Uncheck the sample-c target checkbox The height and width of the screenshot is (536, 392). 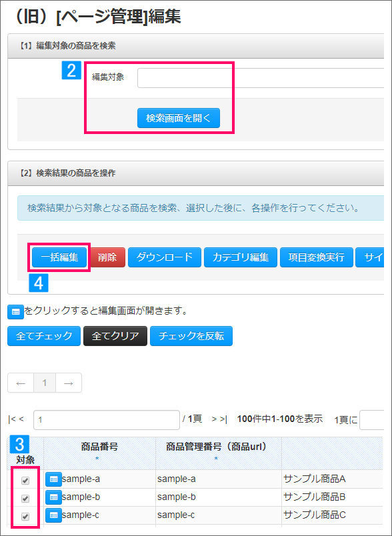click(25, 517)
